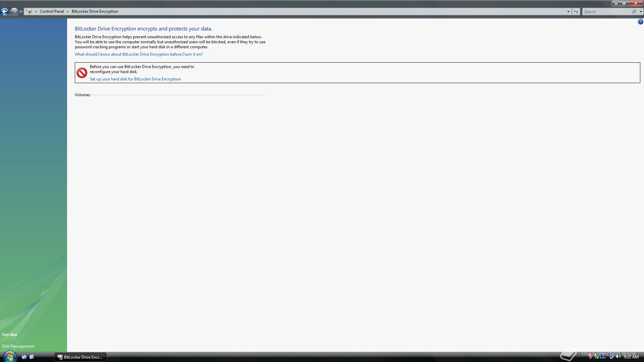The width and height of the screenshot is (644, 362).
Task: Expand the arrow after Control Panel breadcrumb
Action: pyautogui.click(x=68, y=11)
